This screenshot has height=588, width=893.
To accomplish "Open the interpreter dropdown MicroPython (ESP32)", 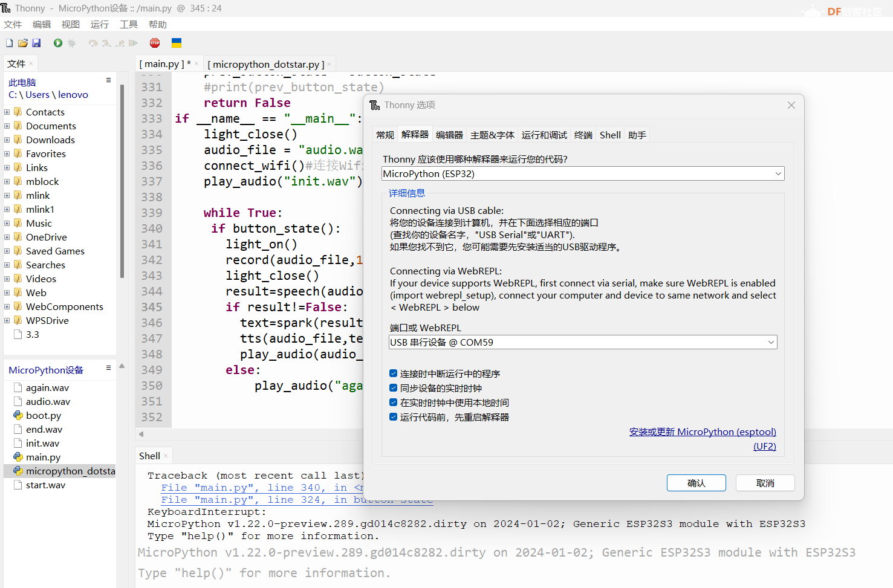I will tap(583, 173).
